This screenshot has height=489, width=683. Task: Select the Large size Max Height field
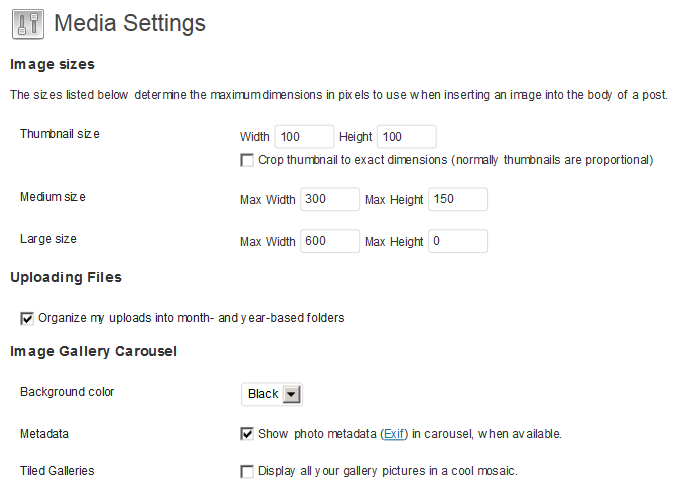pos(457,241)
